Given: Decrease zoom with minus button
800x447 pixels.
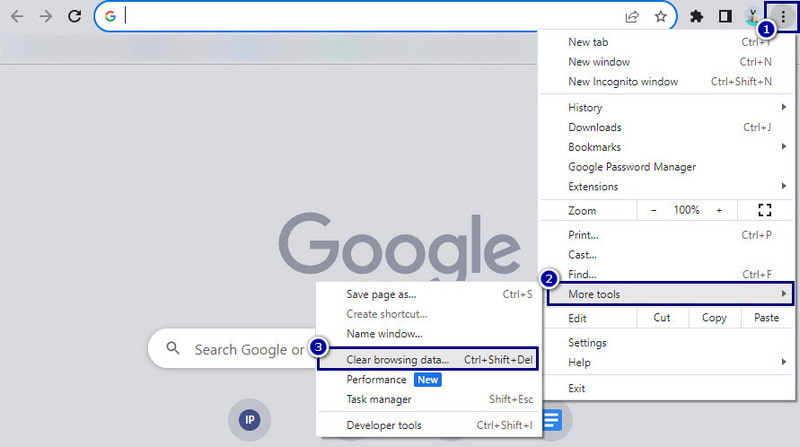Looking at the screenshot, I should point(654,210).
